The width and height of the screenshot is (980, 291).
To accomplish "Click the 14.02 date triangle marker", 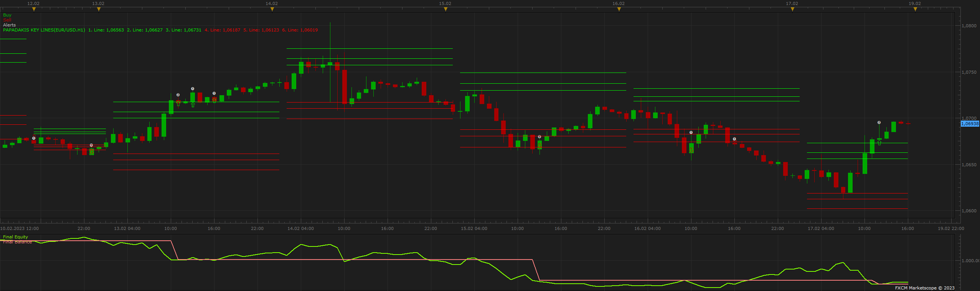I will coord(272,9).
